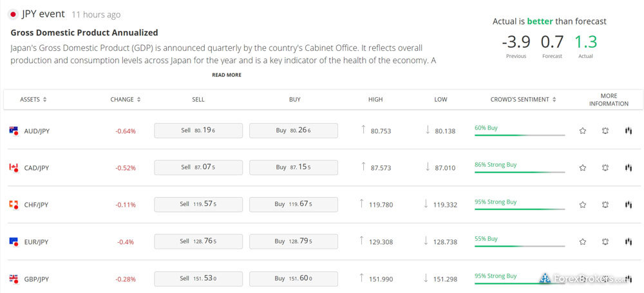Click the 95% Strong Buy bar for CHF/JPY
Image resolution: width=644 pixels, height=293 pixels.
520,205
